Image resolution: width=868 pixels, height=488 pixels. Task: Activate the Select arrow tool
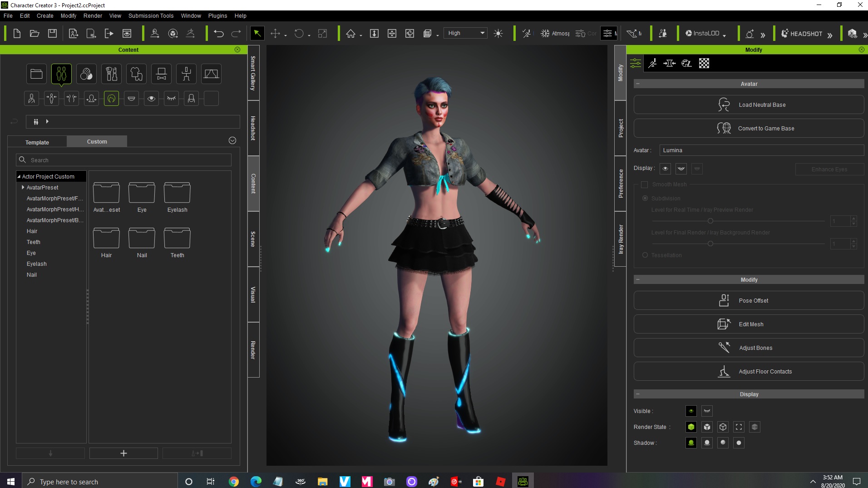click(257, 33)
